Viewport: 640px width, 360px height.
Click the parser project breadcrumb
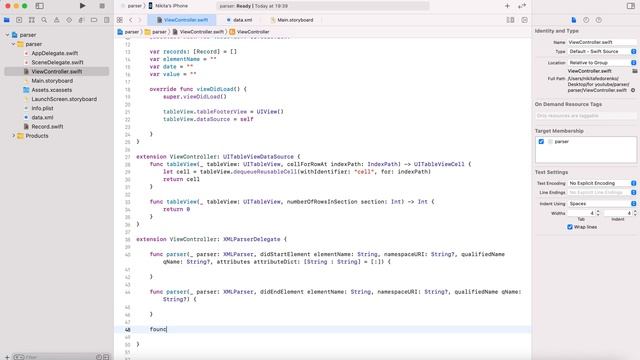tap(128, 31)
